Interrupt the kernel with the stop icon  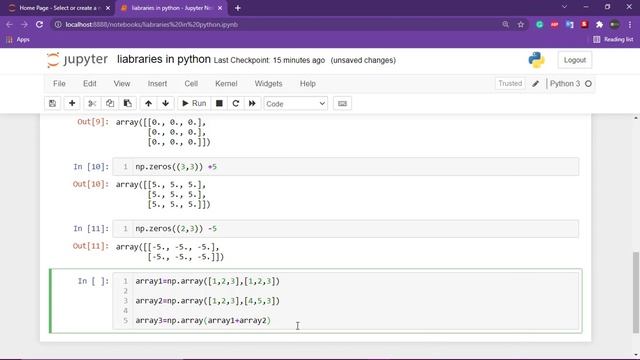point(219,104)
